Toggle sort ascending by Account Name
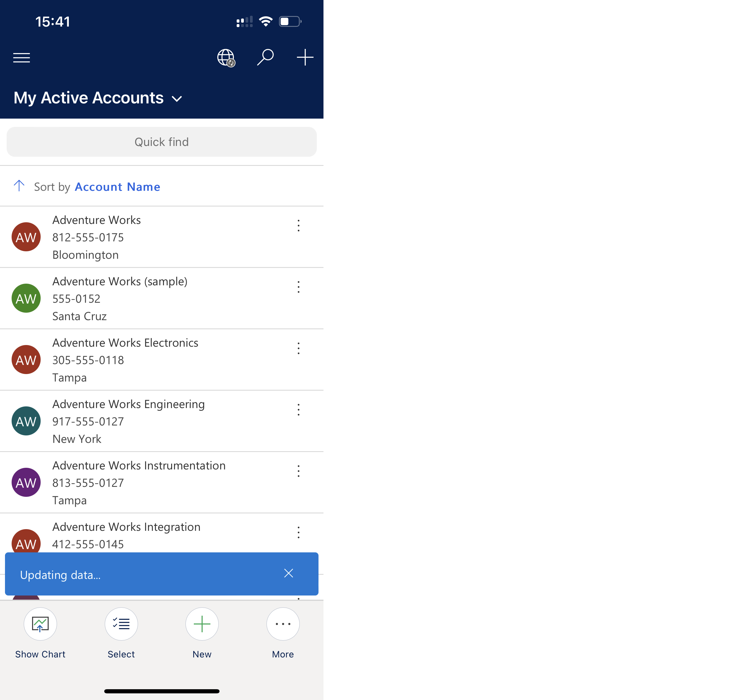 (18, 187)
